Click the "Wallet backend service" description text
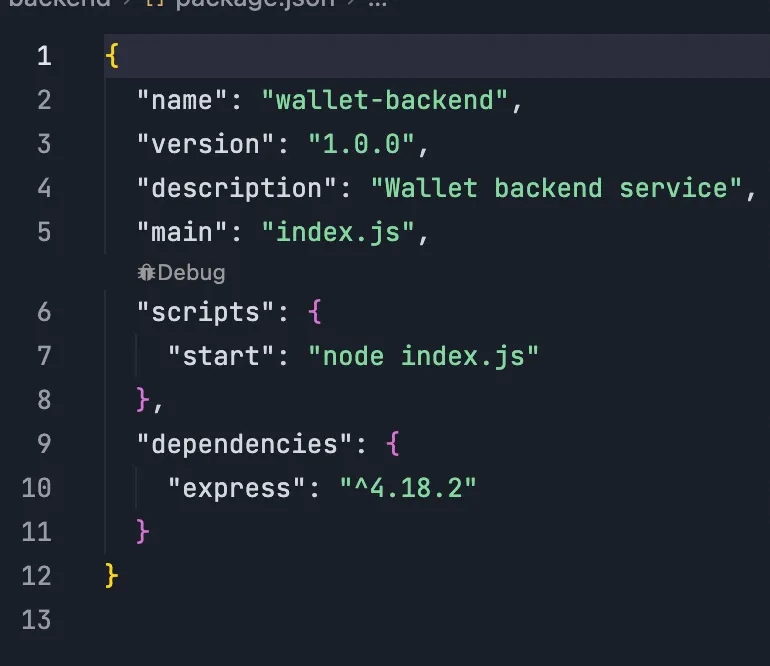The image size is (770, 666). tap(556, 188)
